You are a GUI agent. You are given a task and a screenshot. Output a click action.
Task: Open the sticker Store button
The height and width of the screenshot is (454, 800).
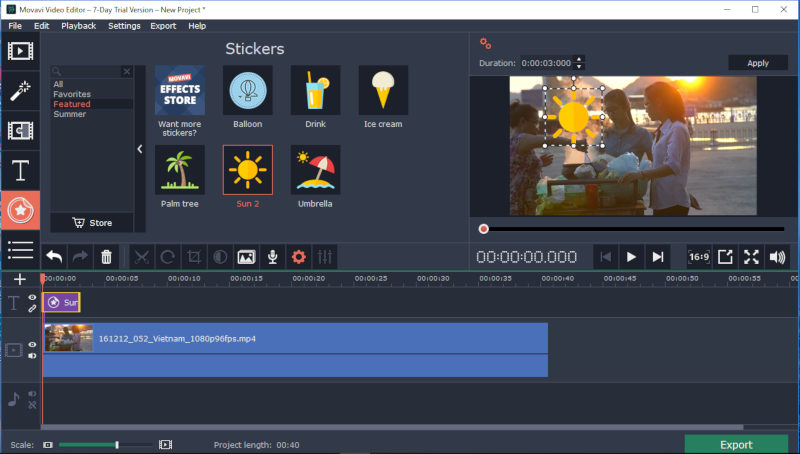coord(92,223)
